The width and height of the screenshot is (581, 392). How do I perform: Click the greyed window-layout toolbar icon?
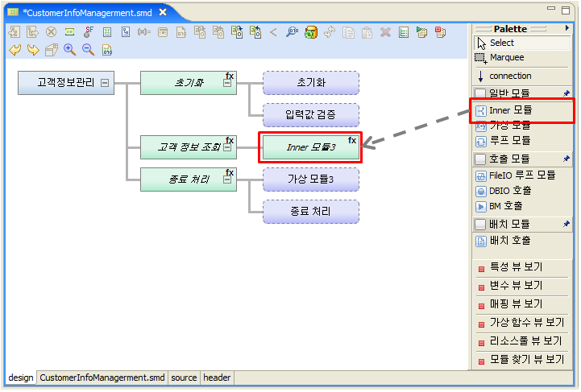[x=163, y=32]
